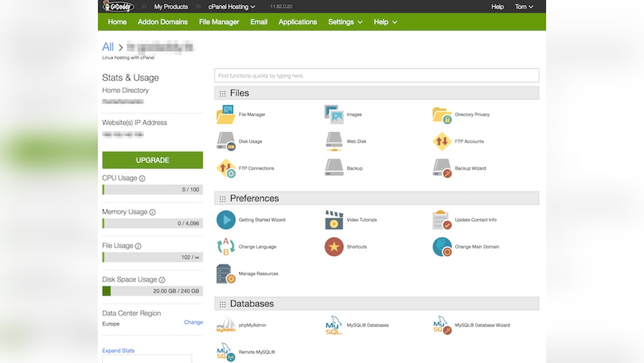The height and width of the screenshot is (363, 644).
Task: Expand the Settings menu in green bar
Action: point(345,22)
